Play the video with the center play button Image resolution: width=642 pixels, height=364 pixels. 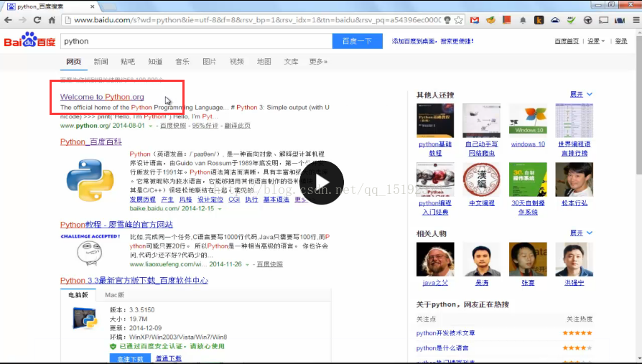point(322,182)
